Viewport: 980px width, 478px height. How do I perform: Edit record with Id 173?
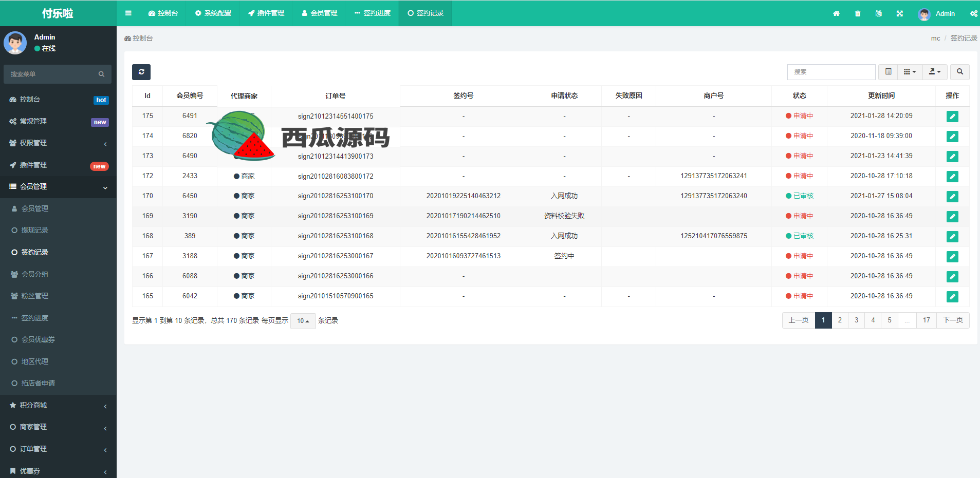[x=952, y=157]
